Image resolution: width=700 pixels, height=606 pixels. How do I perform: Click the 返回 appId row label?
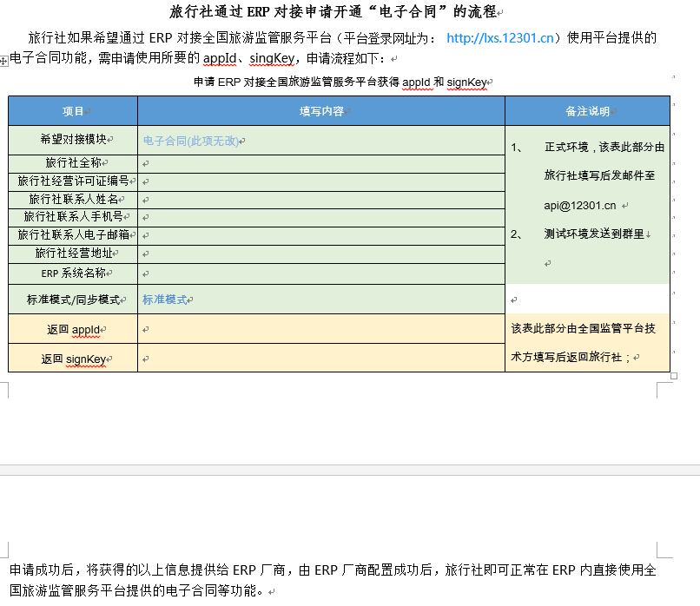point(71,330)
